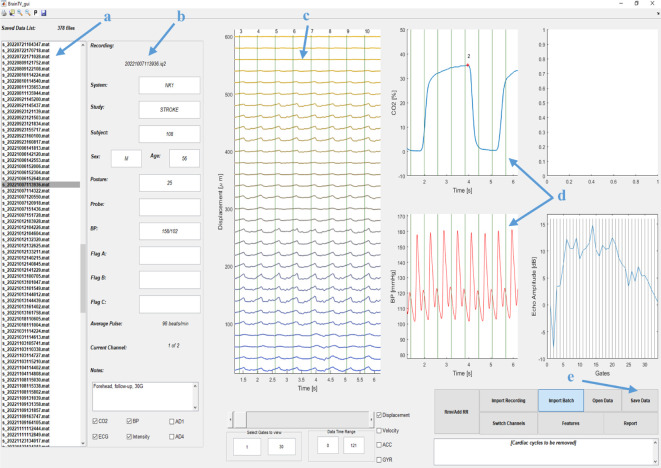Click the empty Flag A field
Viewport: 661px width, 468px height.
169,256
